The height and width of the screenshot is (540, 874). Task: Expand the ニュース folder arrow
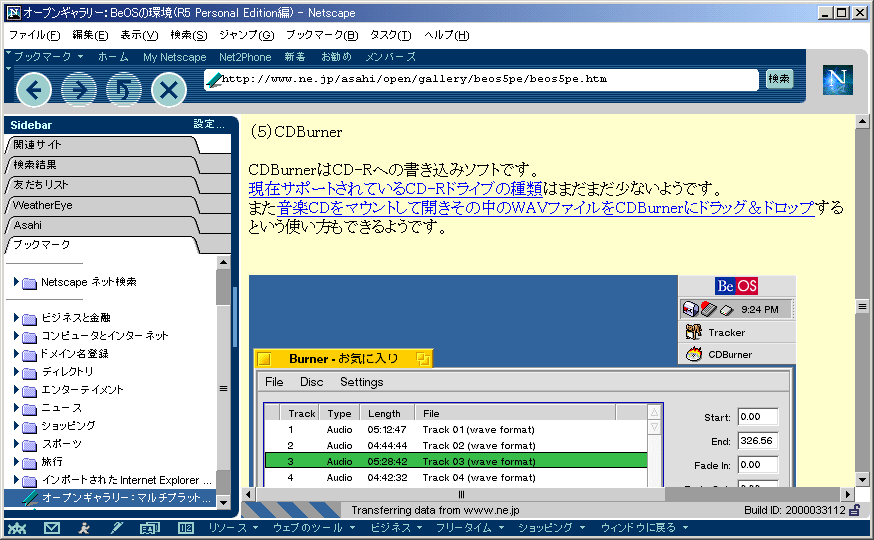16,407
